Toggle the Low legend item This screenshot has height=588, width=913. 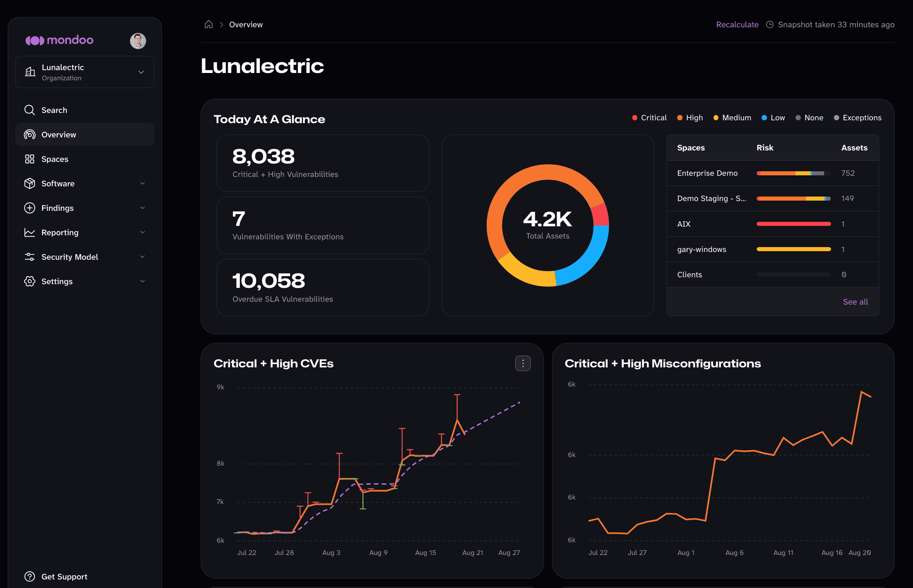(773, 117)
